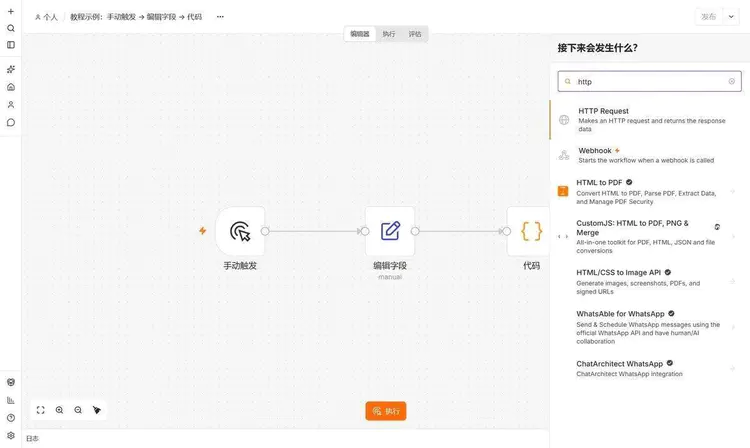
Task: Open the chat bubble icon in sidebar
Action: click(x=11, y=122)
